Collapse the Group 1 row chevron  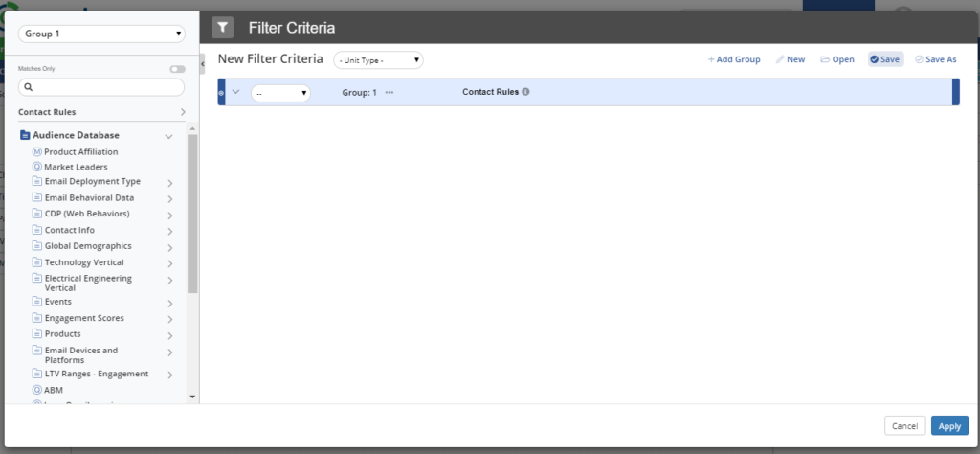236,92
